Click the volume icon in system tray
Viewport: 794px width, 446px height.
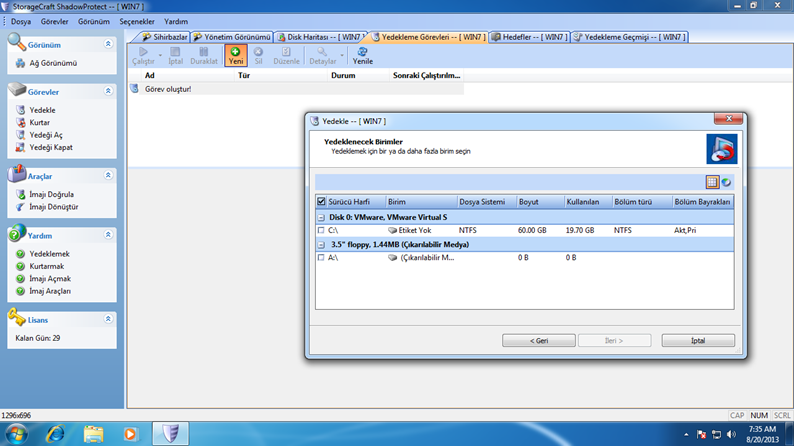click(731, 434)
